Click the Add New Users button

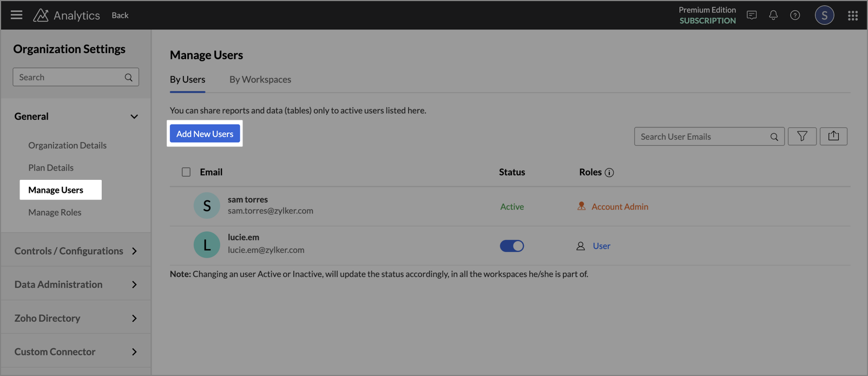[205, 134]
